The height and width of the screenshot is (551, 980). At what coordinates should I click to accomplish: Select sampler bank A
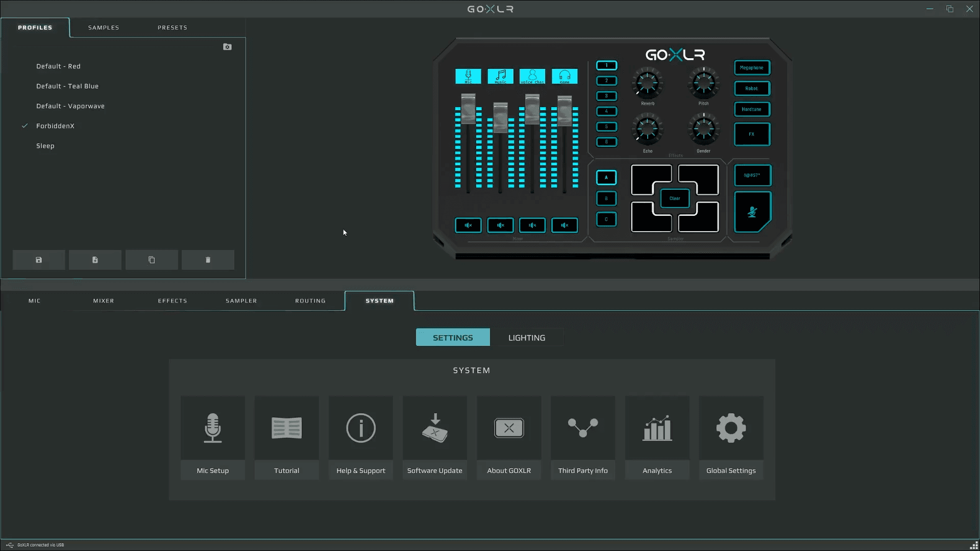[x=606, y=178]
